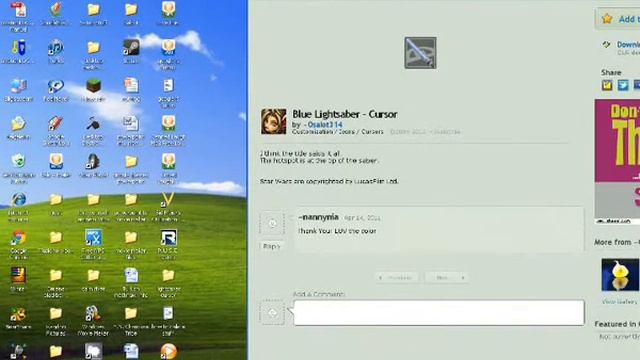Image resolution: width=640 pixels, height=360 pixels.
Task: Open the network computer desktop icon
Action: 18,86
